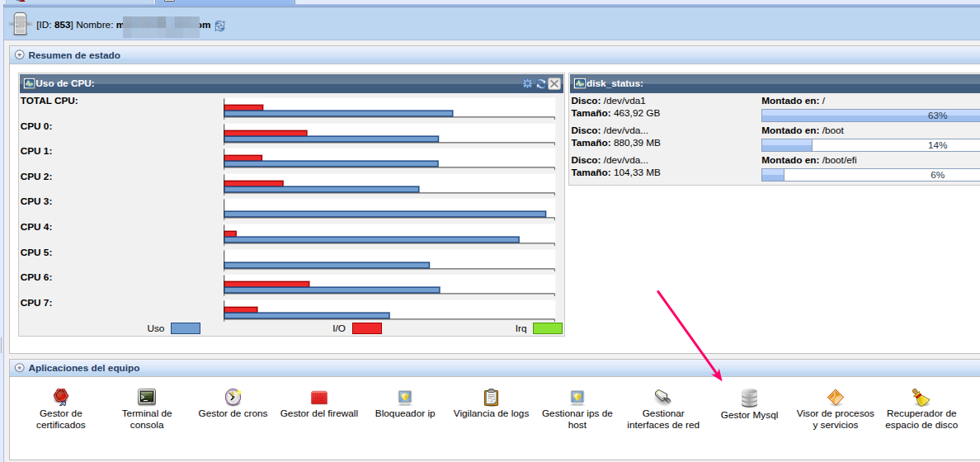This screenshot has width=980, height=462.
Task: Open Gestor Mysql
Action: [x=749, y=398]
